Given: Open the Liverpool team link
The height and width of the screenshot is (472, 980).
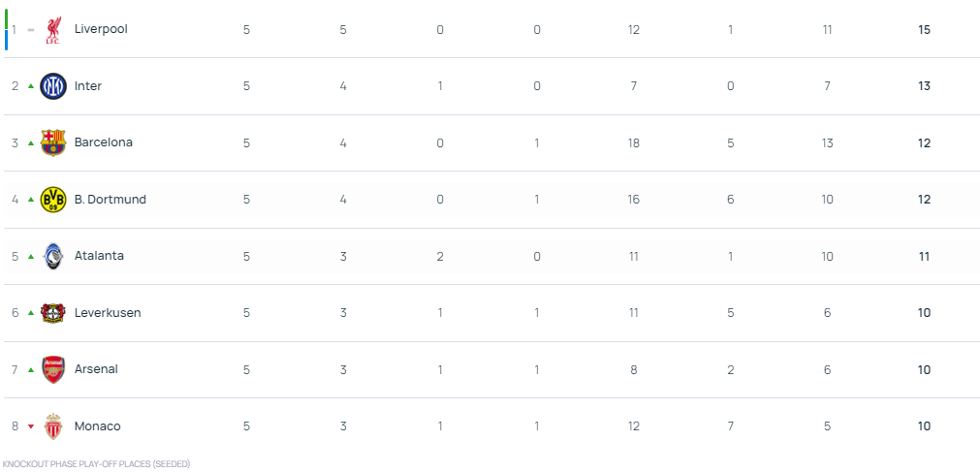Looking at the screenshot, I should coord(101,29).
